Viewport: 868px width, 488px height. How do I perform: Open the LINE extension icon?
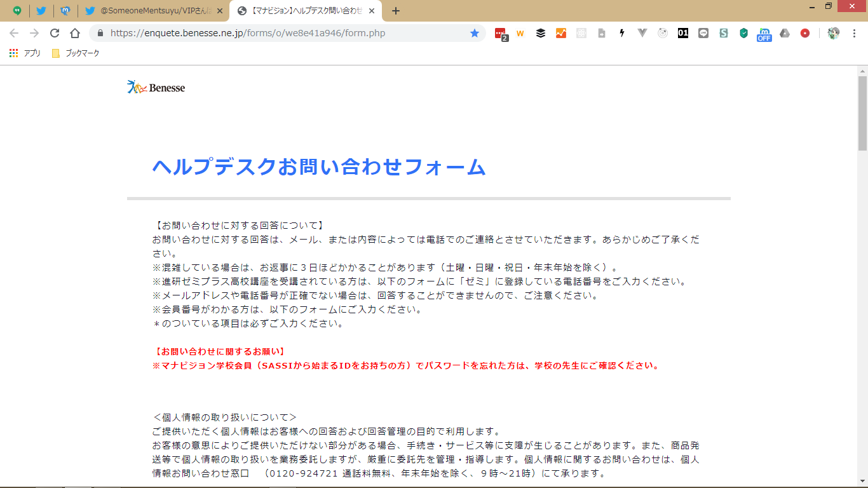tap(703, 33)
